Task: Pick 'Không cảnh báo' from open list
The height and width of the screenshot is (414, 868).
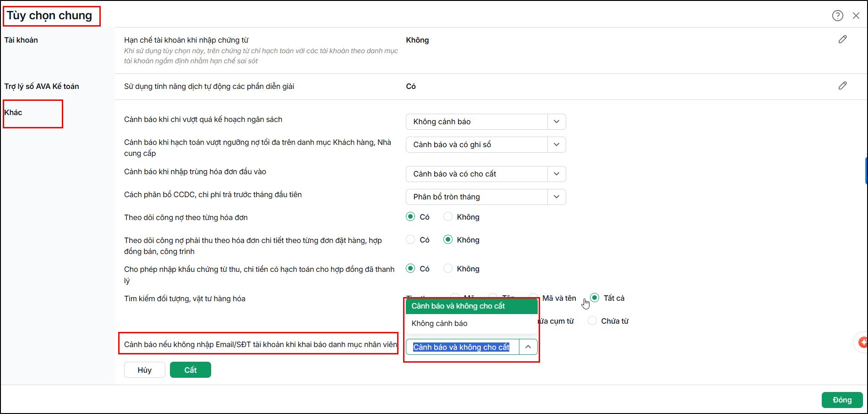Action: [x=472, y=324]
